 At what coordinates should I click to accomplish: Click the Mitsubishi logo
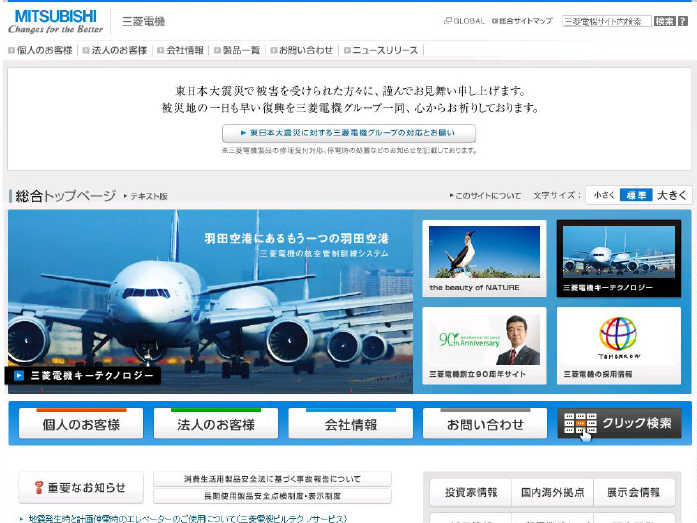coord(56,21)
